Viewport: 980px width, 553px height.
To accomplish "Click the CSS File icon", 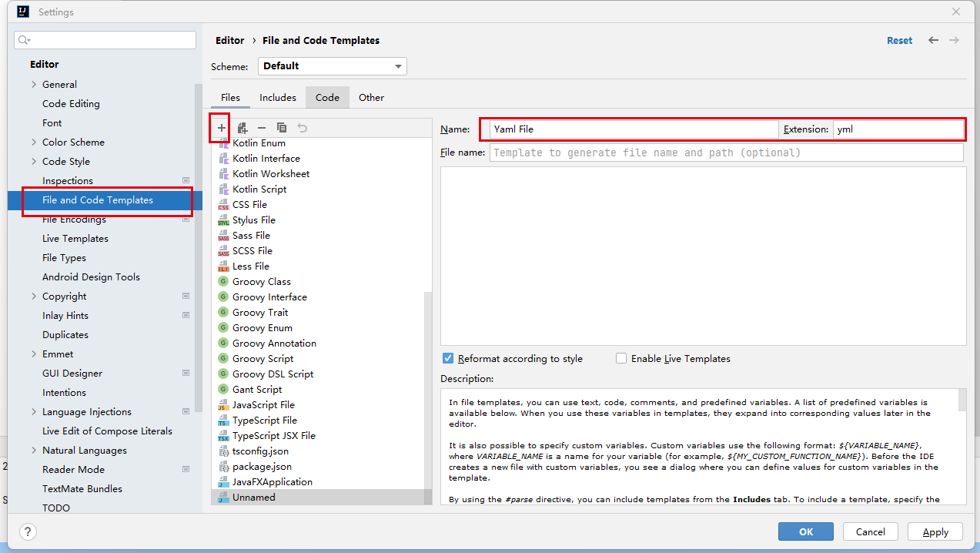I will [x=223, y=205].
